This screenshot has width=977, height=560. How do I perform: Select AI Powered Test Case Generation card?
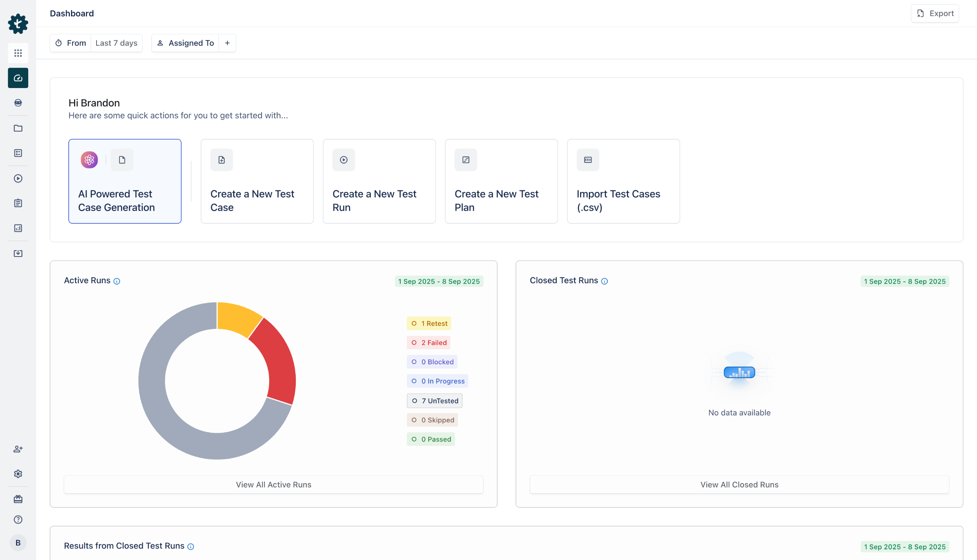coord(125,181)
